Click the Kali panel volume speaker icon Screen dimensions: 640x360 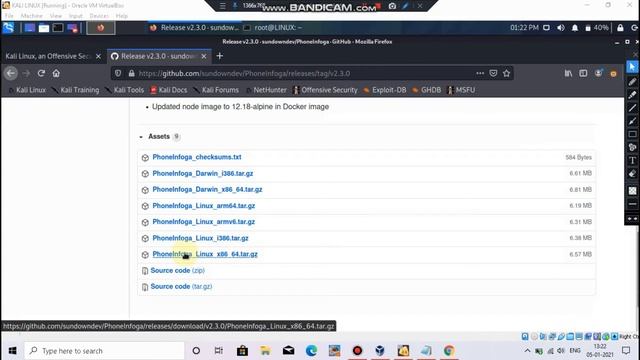[x=561, y=28]
